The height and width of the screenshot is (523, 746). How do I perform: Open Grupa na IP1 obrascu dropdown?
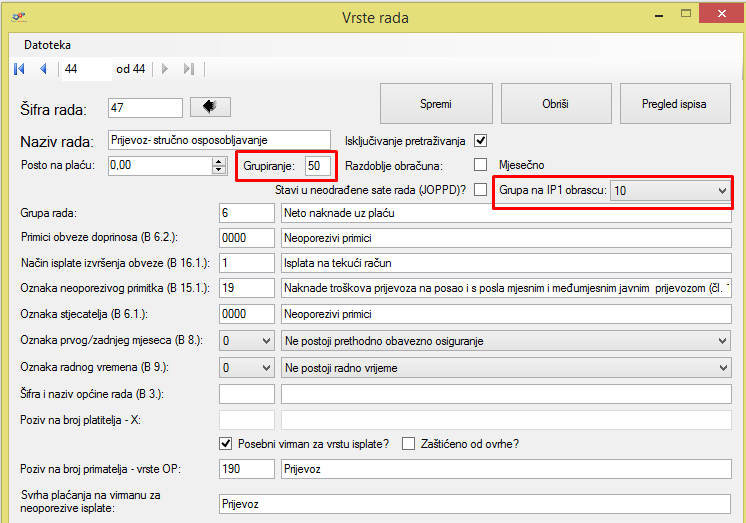coord(722,190)
